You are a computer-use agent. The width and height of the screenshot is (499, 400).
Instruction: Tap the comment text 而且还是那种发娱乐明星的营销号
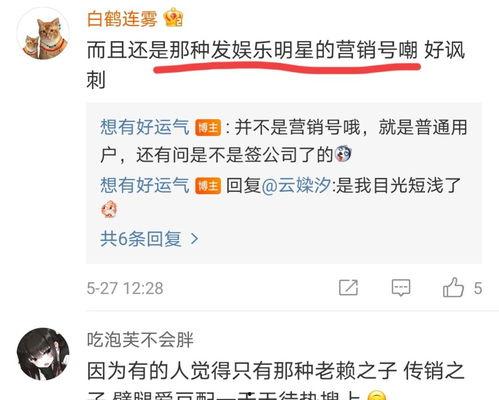pyautogui.click(x=252, y=50)
